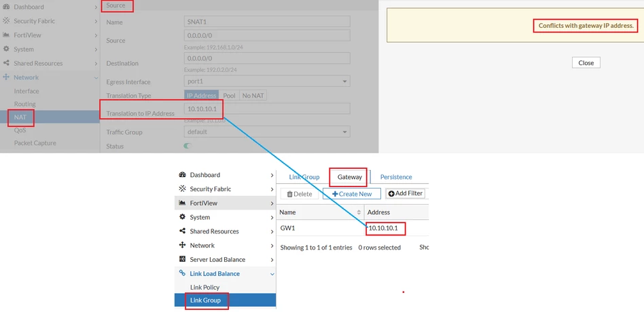Select IP Address translation type

point(201,96)
